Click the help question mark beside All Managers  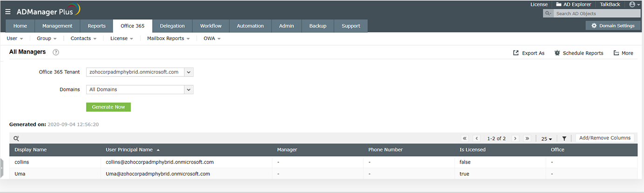tap(56, 52)
